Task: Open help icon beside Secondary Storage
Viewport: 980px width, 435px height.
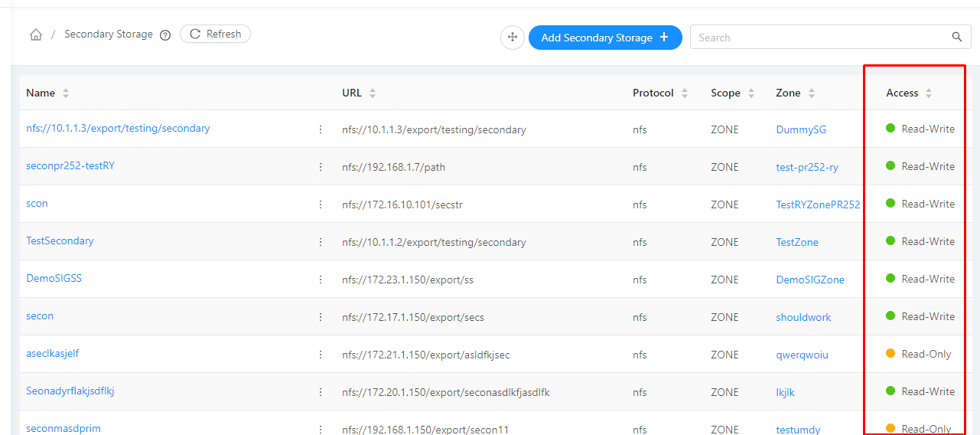Action: tap(165, 34)
